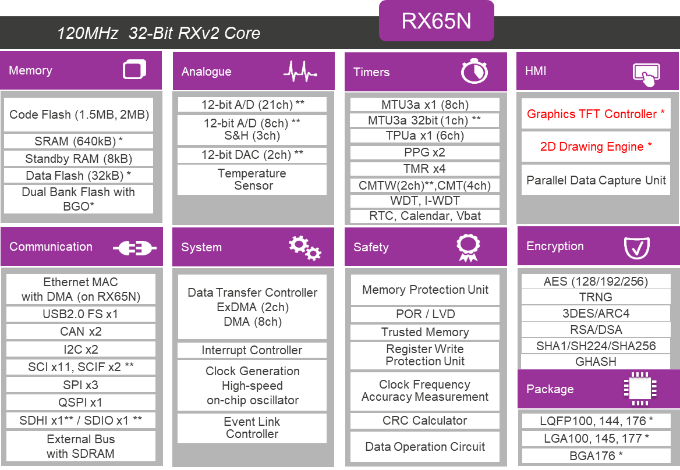This screenshot has width=680, height=470.
Task: Select the System section header
Action: tap(253, 247)
